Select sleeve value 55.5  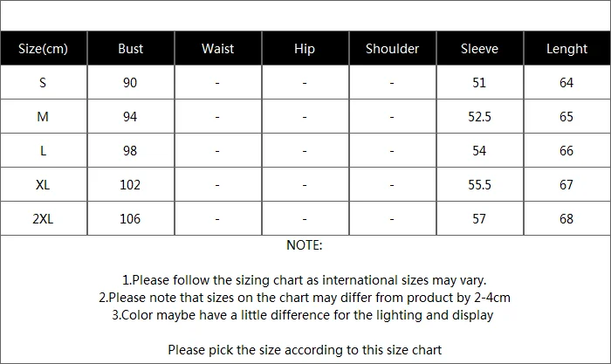(480, 185)
